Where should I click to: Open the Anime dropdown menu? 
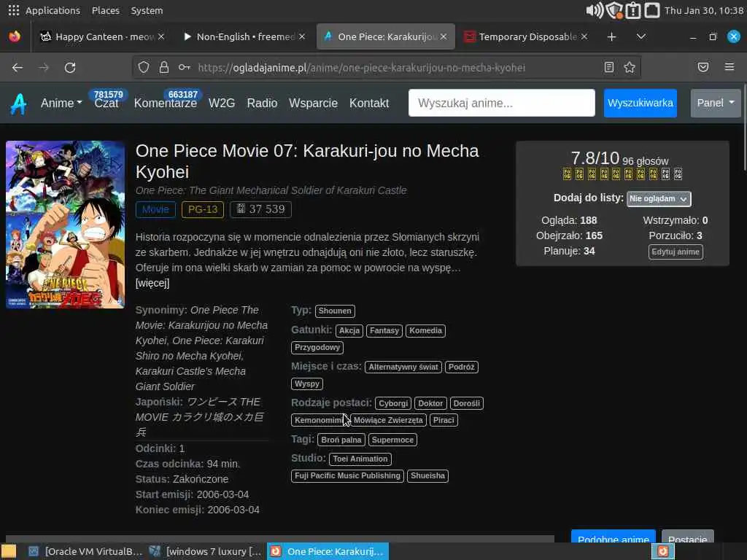click(x=61, y=103)
